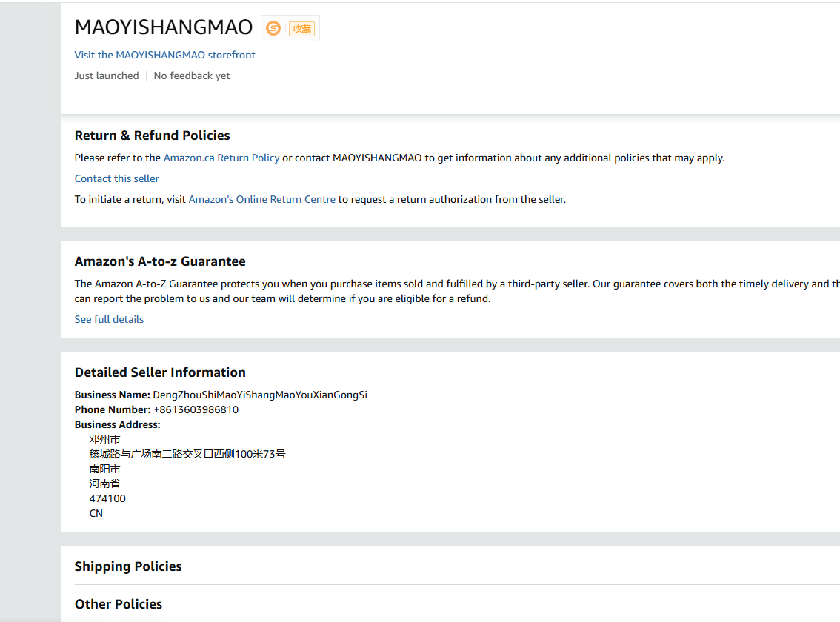Click the MAOYISHANGMAO seller name heading
The image size is (840, 622).
point(164,27)
